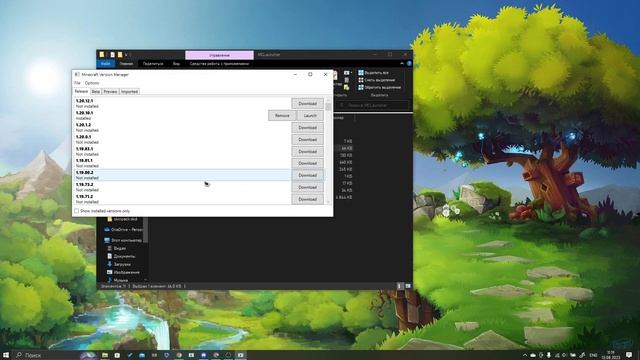Click Обратить выделение in Explorer ribbon
The height and width of the screenshot is (360, 640).
point(380,87)
